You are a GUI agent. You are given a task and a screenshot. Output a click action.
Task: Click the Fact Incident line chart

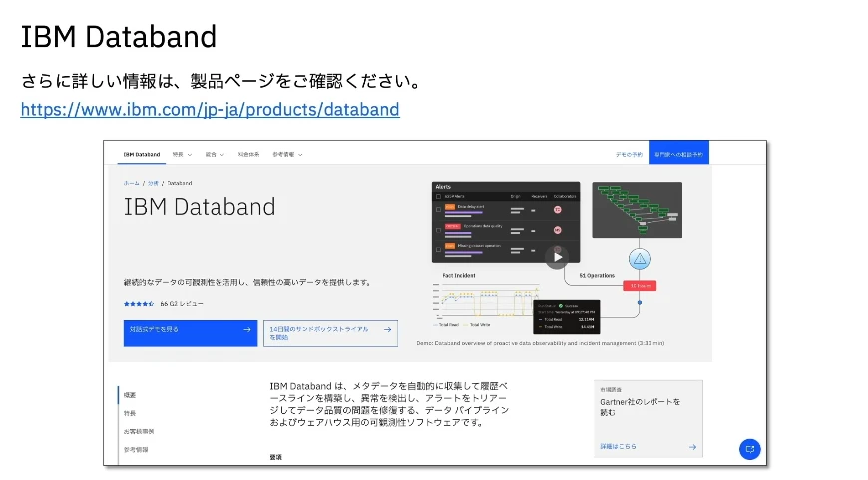[486, 301]
